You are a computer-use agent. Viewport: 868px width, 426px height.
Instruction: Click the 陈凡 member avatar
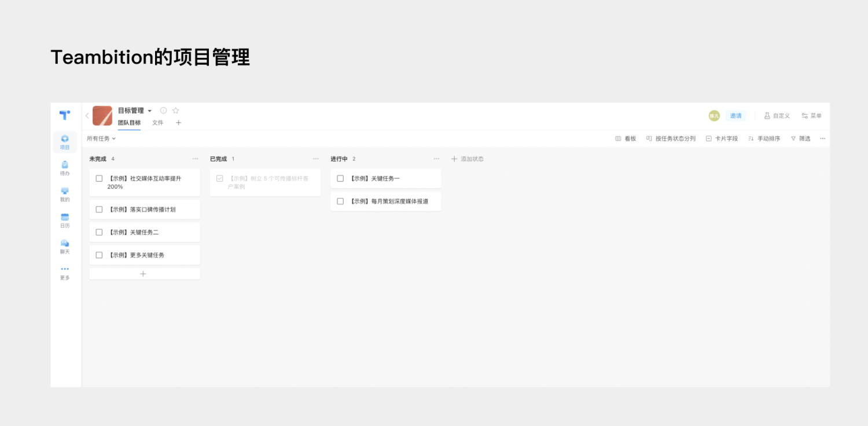pyautogui.click(x=714, y=116)
